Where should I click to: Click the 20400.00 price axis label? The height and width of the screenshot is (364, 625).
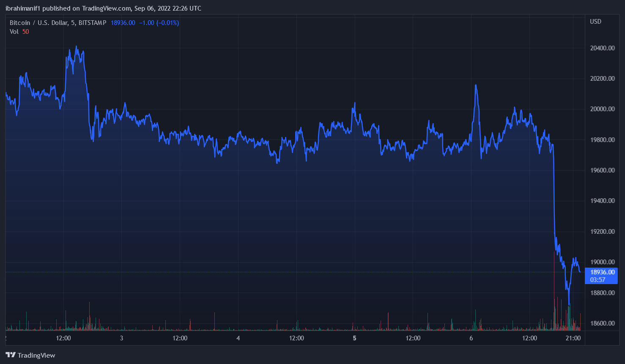pos(602,48)
